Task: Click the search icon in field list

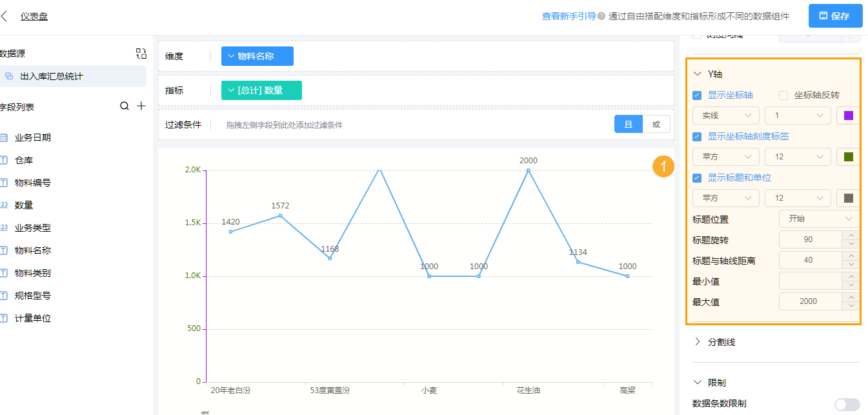Action: tap(125, 106)
